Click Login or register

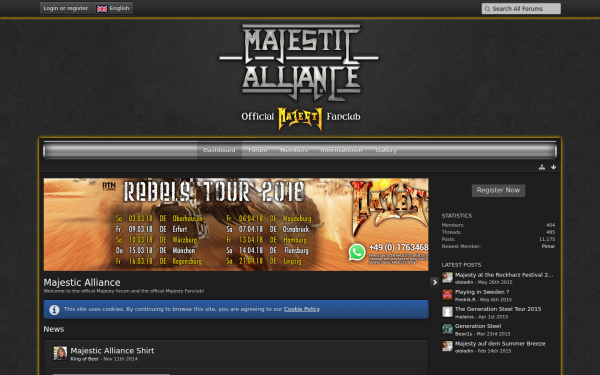point(65,8)
